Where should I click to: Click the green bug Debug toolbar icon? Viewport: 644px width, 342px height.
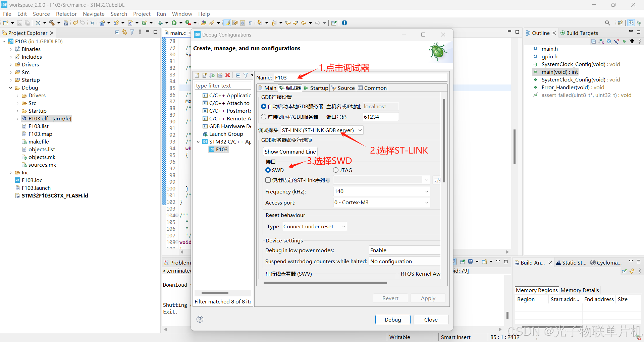click(161, 23)
